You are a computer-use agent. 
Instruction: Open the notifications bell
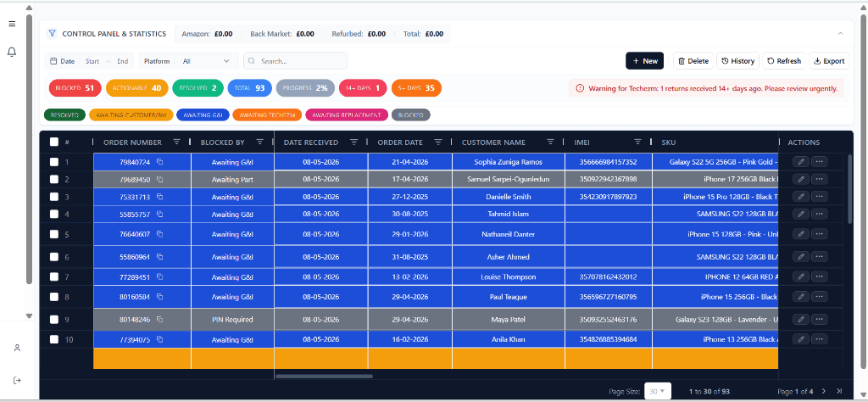click(x=12, y=52)
